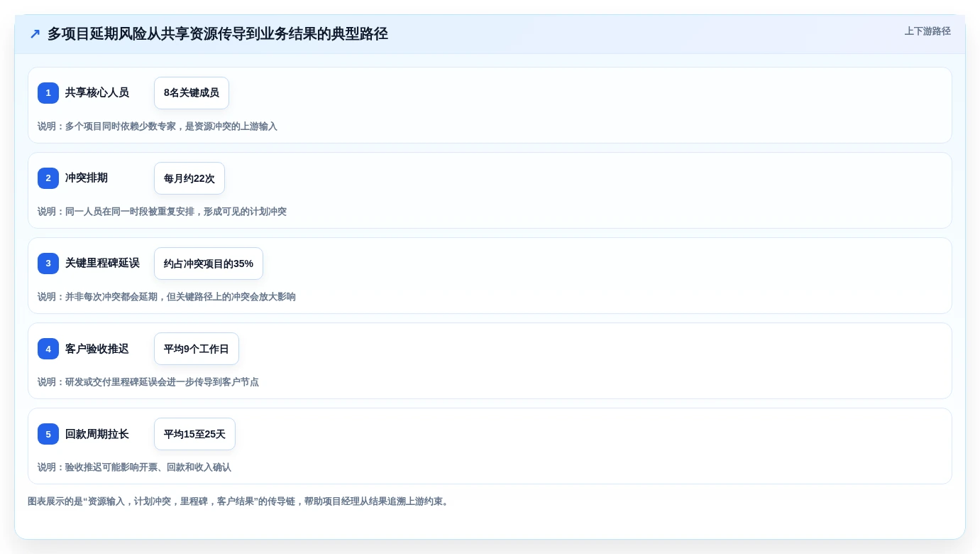Click the 客户验收推迟 step label

coord(97,349)
